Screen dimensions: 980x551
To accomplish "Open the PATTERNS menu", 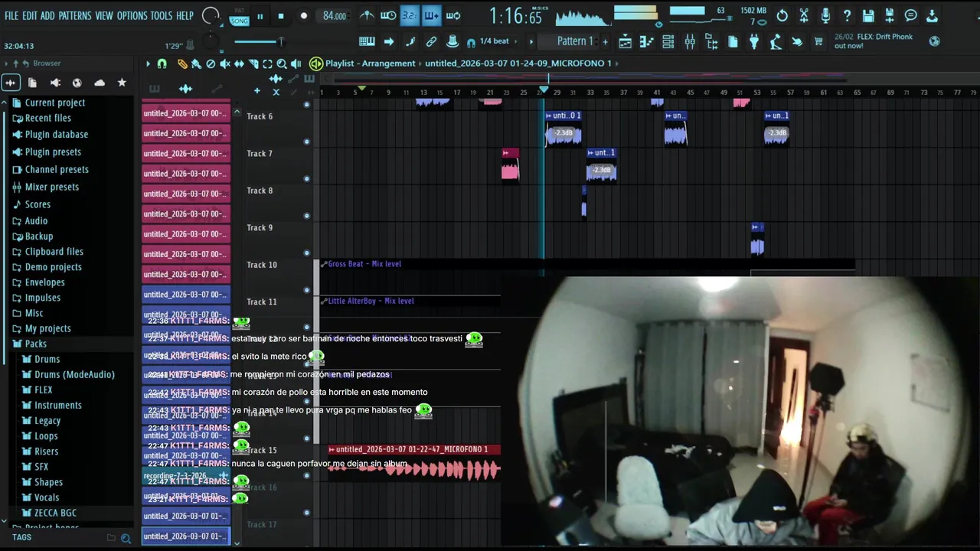I will click(75, 15).
